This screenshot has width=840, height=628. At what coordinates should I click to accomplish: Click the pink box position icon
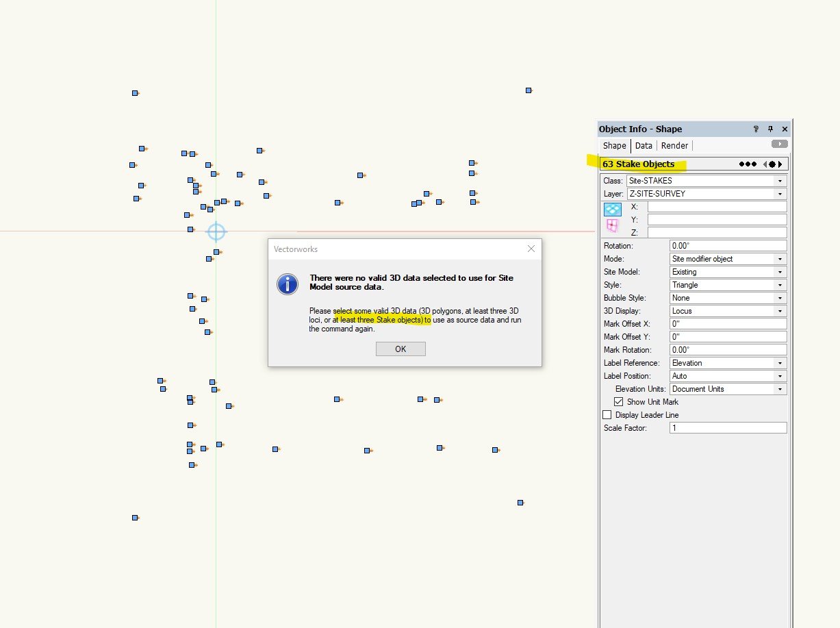[613, 225]
